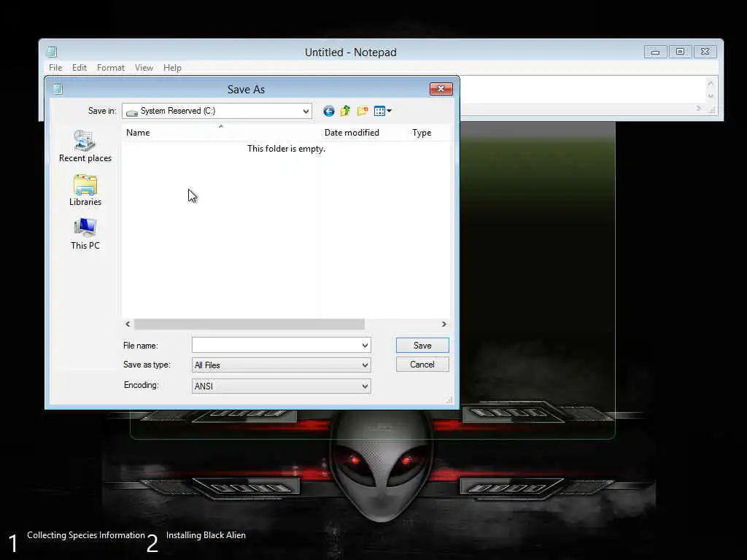Click the Back arrow icon in Save As
This screenshot has height=560, width=747.
pos(329,111)
